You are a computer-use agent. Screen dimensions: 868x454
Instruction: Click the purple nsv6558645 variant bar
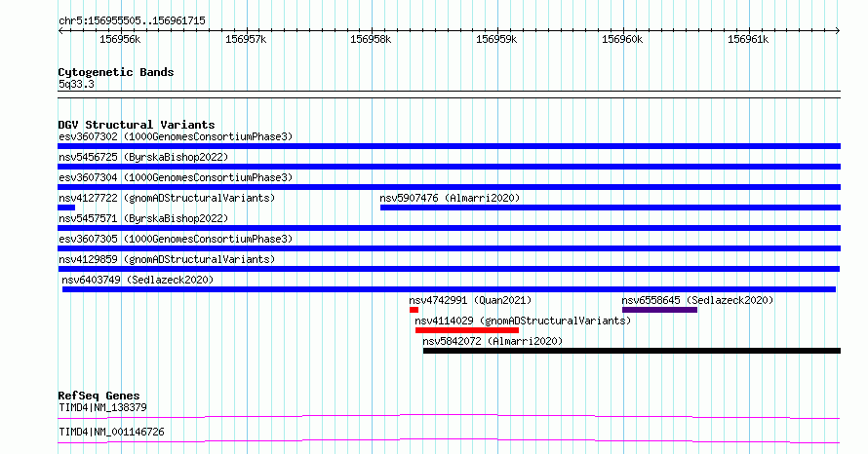click(x=659, y=310)
